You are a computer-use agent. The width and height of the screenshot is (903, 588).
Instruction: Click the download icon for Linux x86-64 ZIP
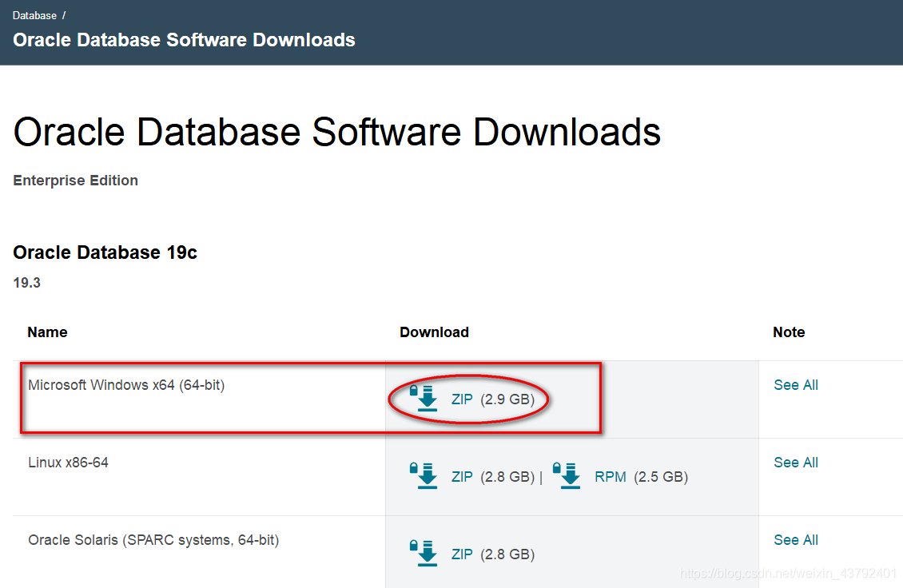coord(424,476)
